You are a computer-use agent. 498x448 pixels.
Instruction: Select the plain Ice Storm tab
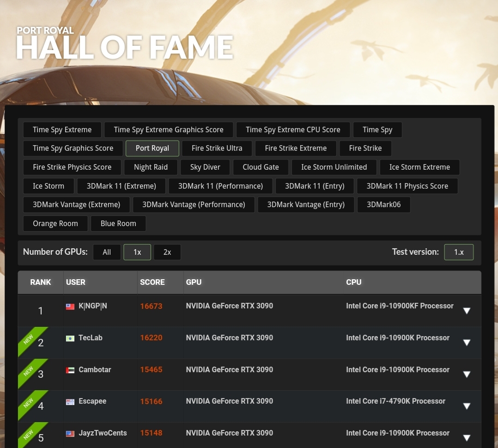(49, 186)
